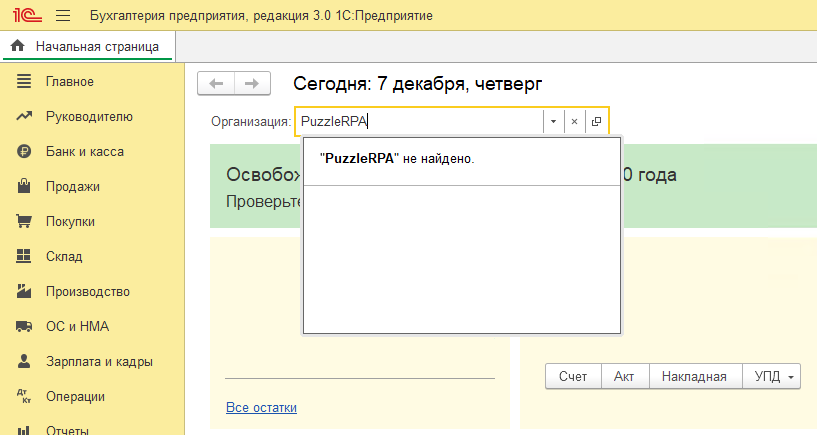
Task: Open the Руководителю section
Action: tap(89, 117)
